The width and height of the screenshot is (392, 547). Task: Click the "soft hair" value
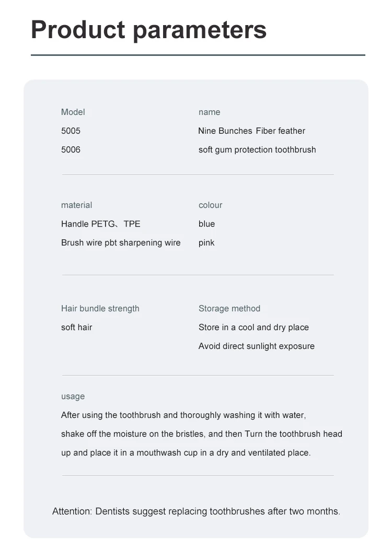point(76,327)
